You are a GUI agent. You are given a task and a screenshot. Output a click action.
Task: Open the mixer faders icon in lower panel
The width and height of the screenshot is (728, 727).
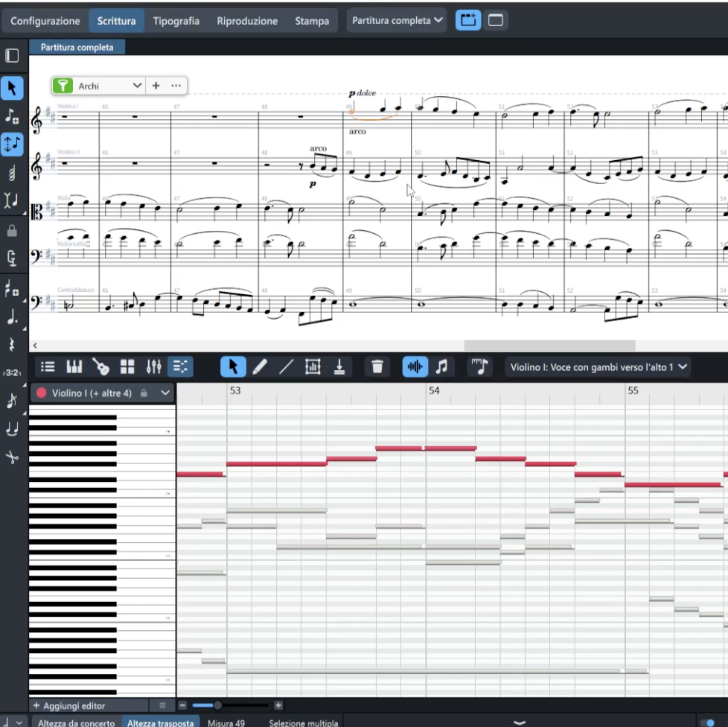tap(154, 366)
